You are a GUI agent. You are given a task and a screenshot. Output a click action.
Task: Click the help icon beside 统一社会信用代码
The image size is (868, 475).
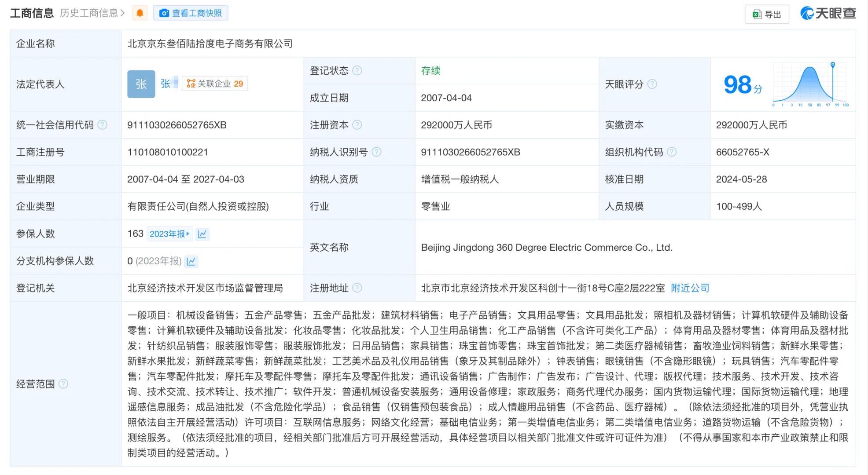pyautogui.click(x=103, y=125)
